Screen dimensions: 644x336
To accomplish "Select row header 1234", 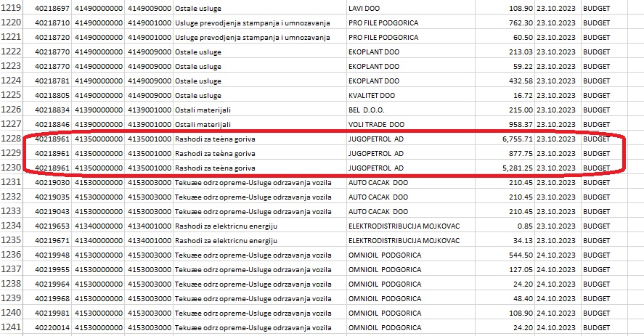I will 11,226.
